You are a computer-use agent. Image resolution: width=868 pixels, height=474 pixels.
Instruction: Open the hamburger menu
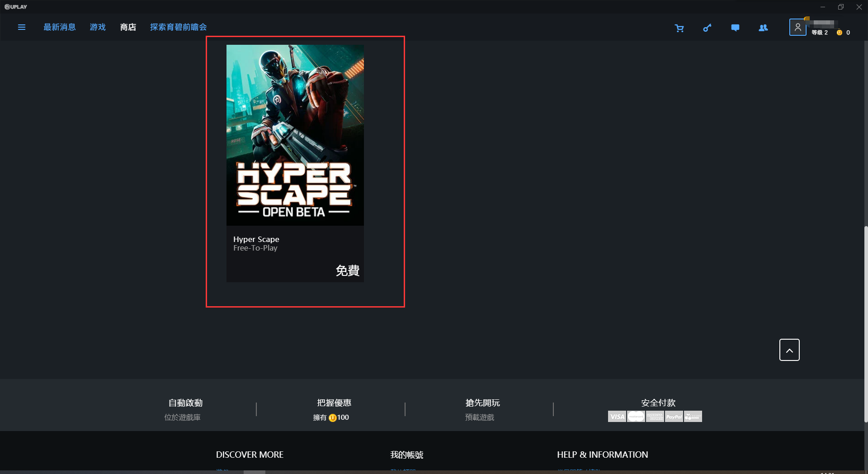pos(21,27)
